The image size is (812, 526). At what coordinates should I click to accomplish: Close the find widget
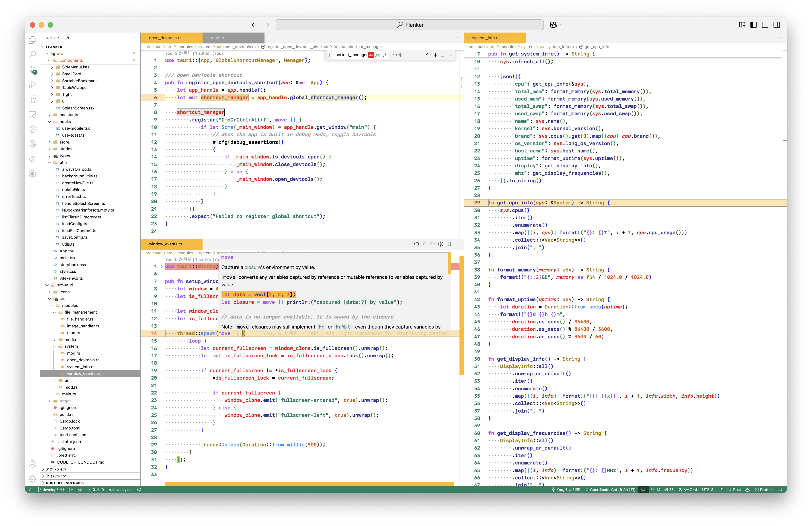(450, 55)
